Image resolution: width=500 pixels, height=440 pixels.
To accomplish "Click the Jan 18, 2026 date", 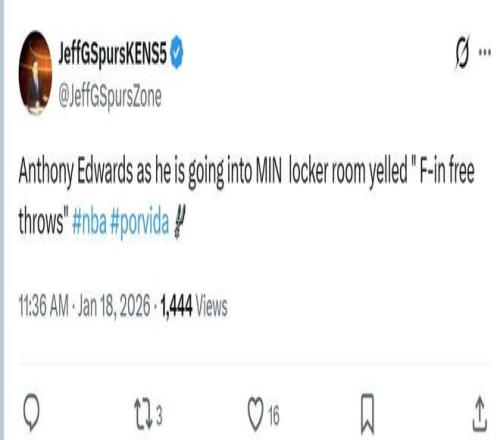I will tap(114, 306).
